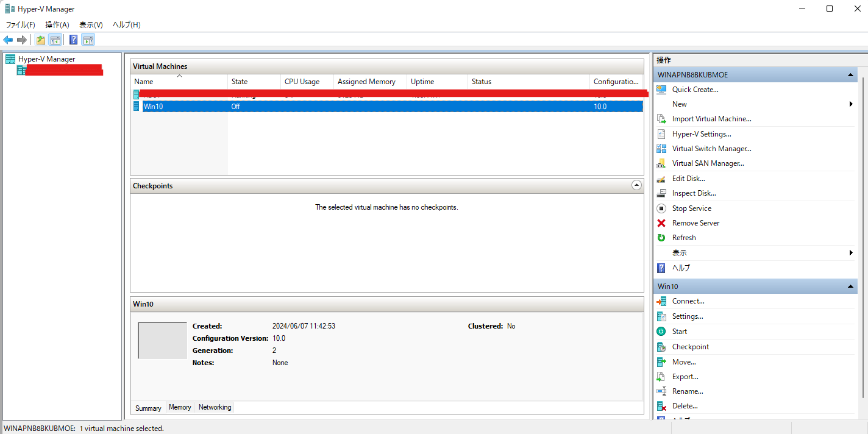Click the green Start power icon
This screenshot has width=868, height=434.
[x=661, y=332]
